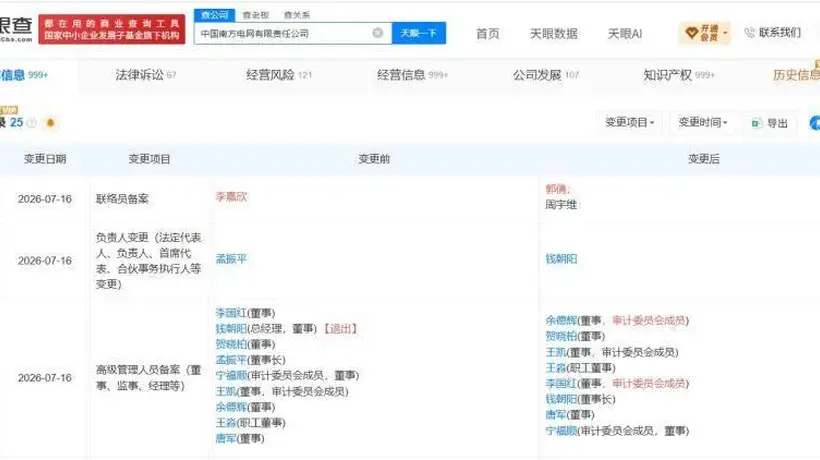820x460 pixels.
Task: Click the 天眼一下 search button
Action: 418,33
